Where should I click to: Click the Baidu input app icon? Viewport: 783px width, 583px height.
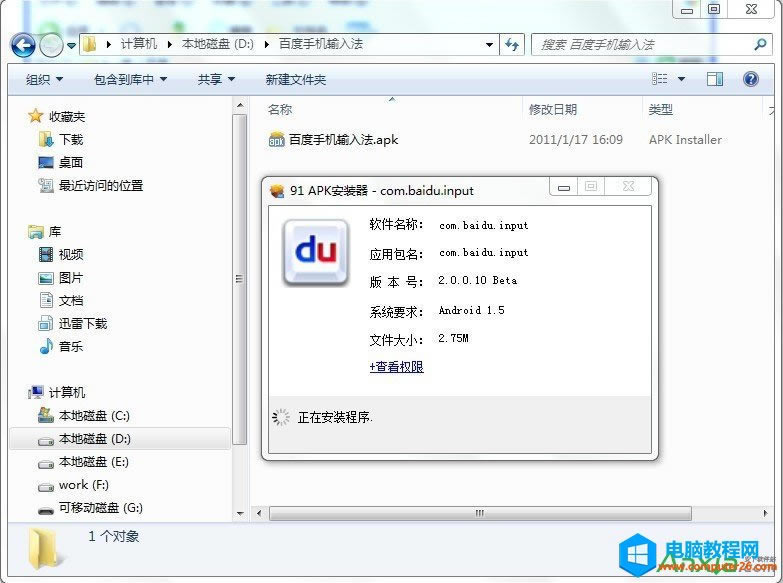pyautogui.click(x=315, y=253)
